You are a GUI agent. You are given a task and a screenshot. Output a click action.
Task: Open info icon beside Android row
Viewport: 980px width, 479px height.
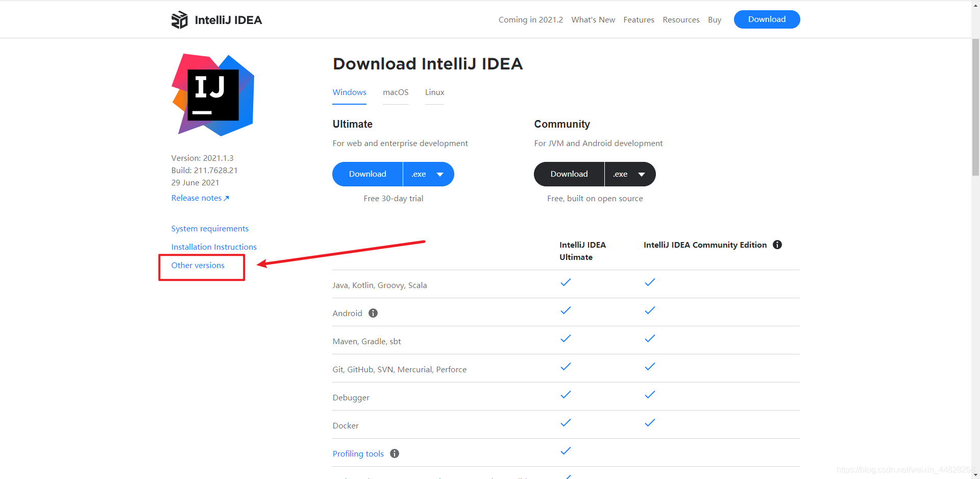tap(373, 313)
